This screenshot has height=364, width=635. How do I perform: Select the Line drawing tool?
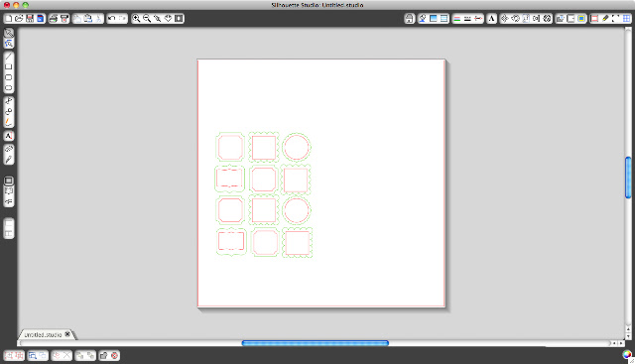point(9,57)
